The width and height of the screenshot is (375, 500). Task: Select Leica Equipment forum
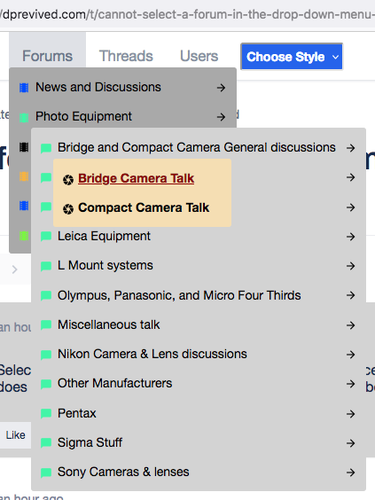[104, 236]
